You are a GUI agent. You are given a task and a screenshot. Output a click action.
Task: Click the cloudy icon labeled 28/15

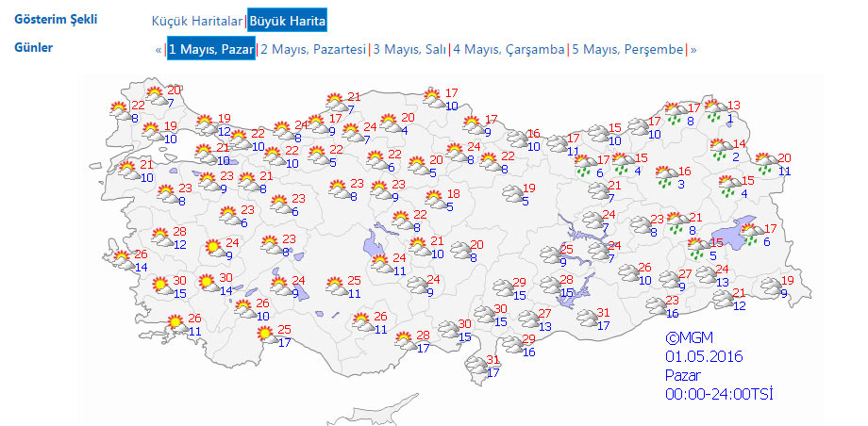point(550,286)
